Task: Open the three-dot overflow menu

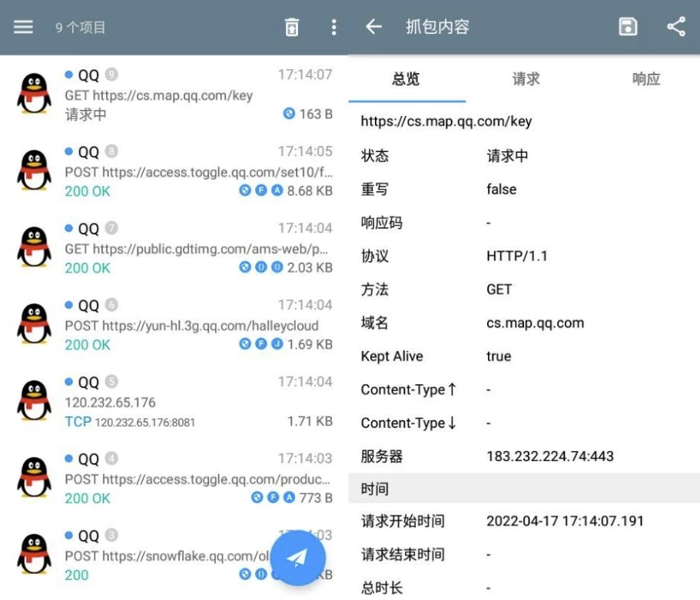Action: tap(333, 28)
